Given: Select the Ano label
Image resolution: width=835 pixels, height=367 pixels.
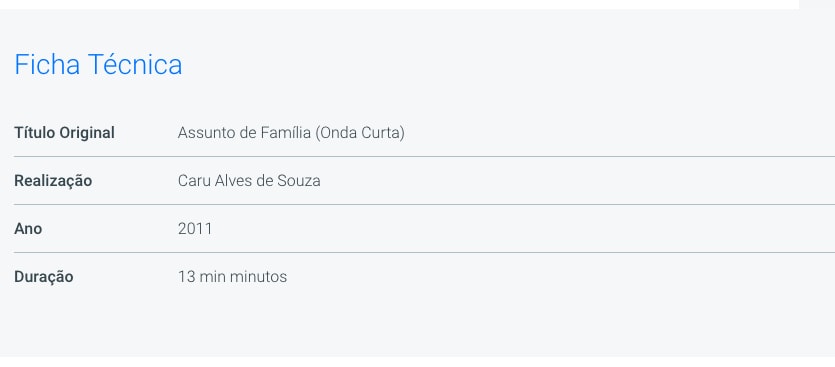Looking at the screenshot, I should pyautogui.click(x=28, y=229).
